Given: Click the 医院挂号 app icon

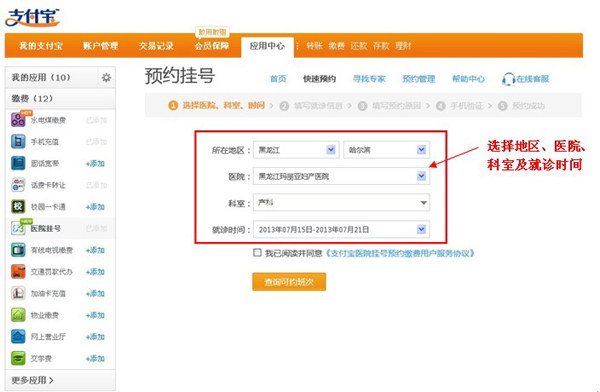Looking at the screenshot, I should tap(18, 229).
